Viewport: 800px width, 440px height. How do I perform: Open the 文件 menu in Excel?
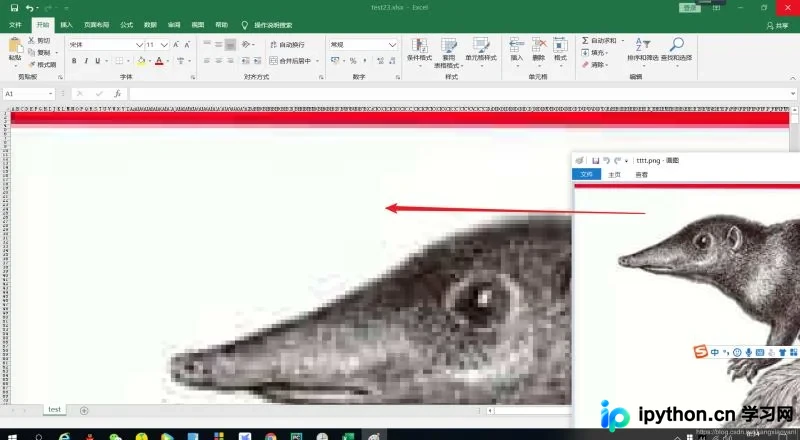(15, 25)
